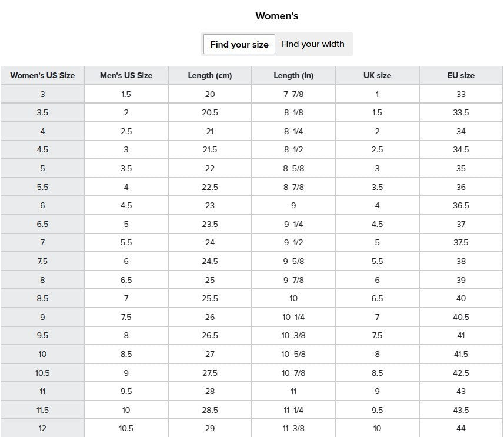
Task: Click the 24.5 cm length cell
Action: [210, 261]
